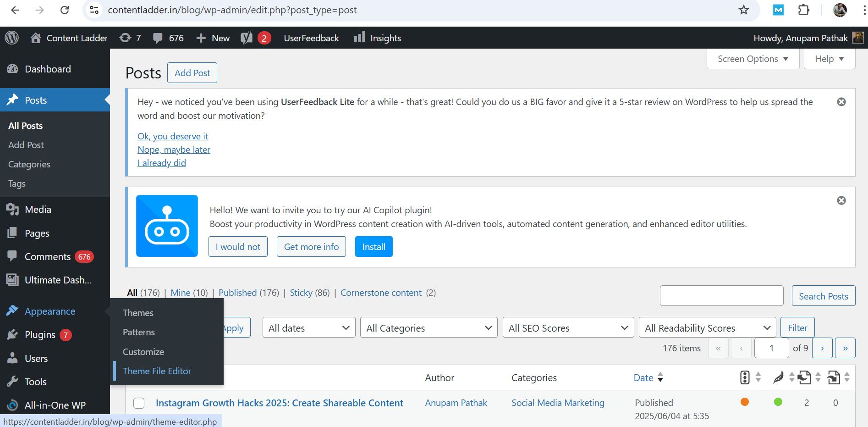The width and height of the screenshot is (868, 427).
Task: Filter posts by Sticky
Action: pyautogui.click(x=301, y=293)
